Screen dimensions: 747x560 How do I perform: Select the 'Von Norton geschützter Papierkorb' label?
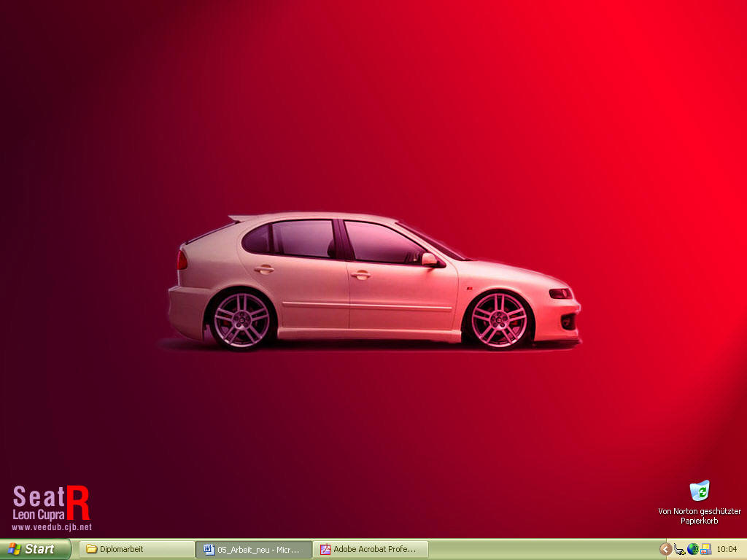(x=700, y=516)
